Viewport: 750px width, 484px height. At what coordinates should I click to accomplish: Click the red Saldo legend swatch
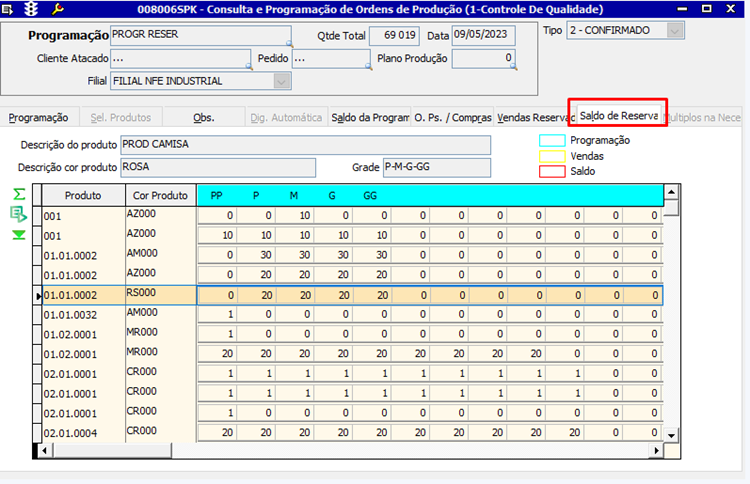(x=552, y=172)
